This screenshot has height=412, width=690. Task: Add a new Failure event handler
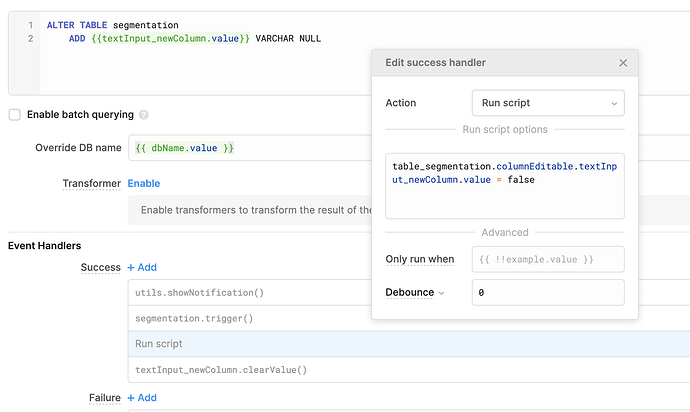click(x=142, y=397)
